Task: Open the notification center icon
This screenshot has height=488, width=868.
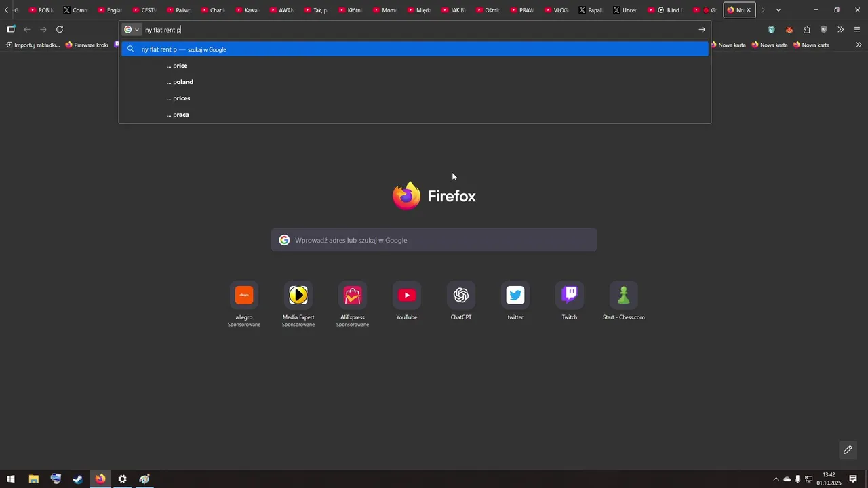Action: (853, 479)
